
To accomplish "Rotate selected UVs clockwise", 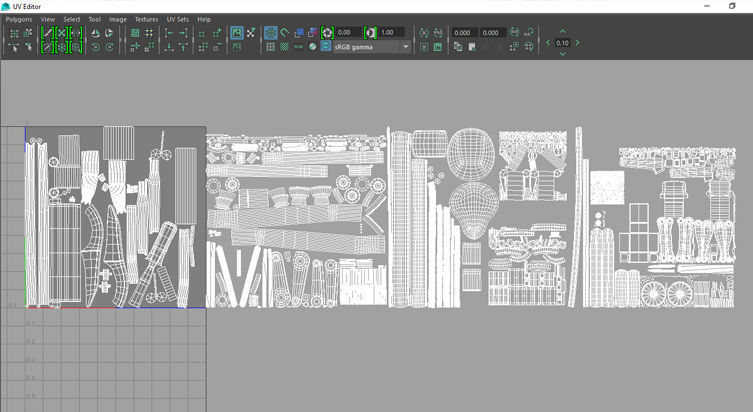I will (x=109, y=47).
